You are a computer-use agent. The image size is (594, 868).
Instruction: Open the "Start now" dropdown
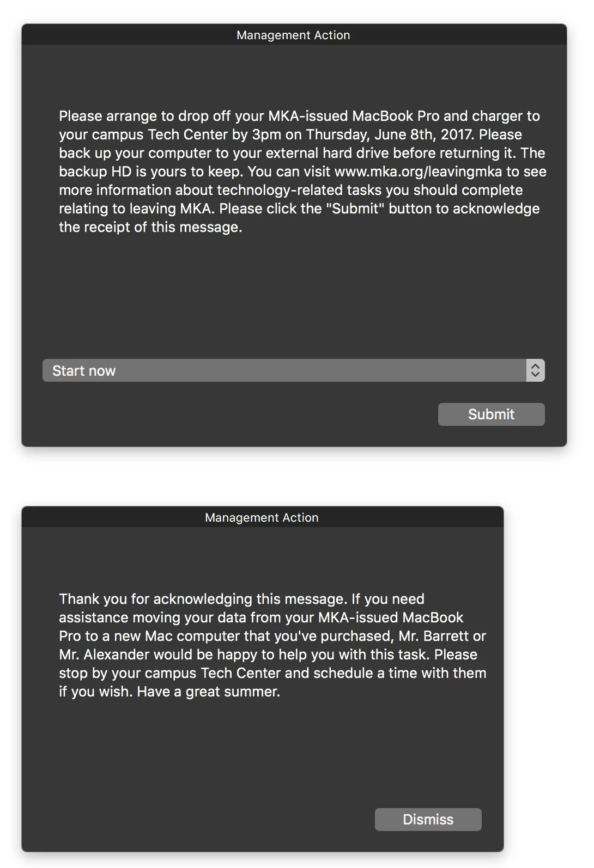click(x=293, y=370)
